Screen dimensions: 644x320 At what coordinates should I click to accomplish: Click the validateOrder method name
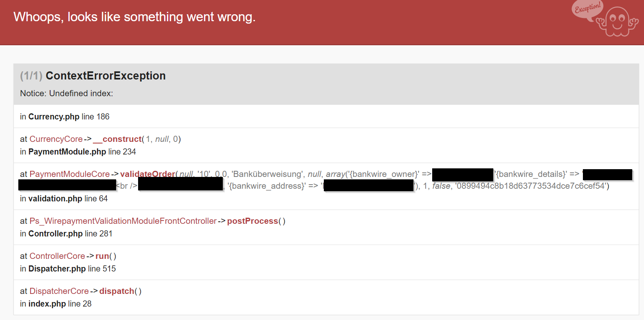click(x=147, y=174)
